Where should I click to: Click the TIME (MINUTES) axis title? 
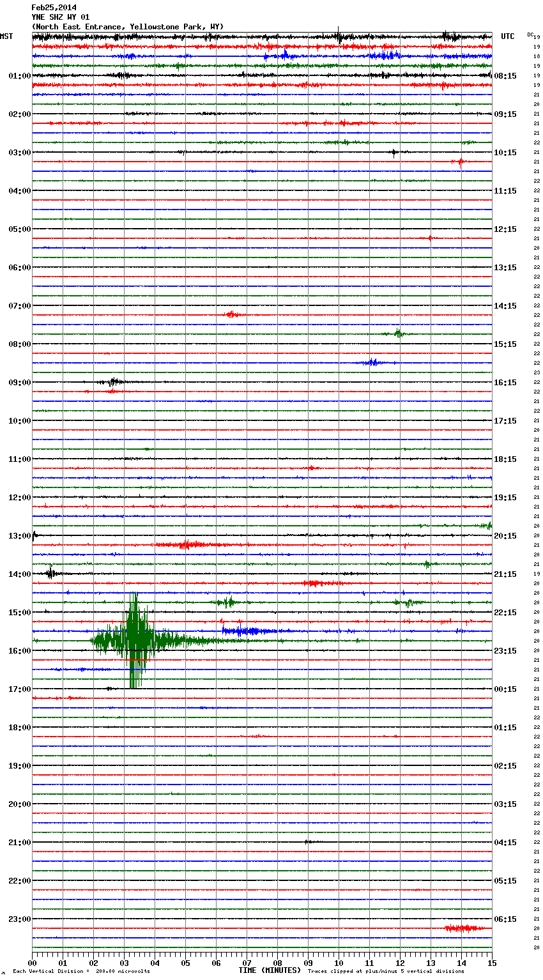tap(270, 970)
